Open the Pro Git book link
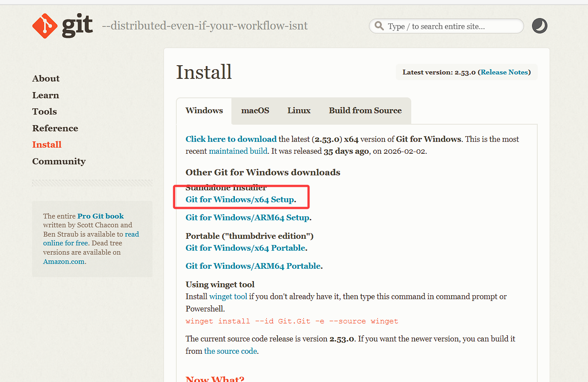This screenshot has width=588, height=382. click(x=100, y=216)
